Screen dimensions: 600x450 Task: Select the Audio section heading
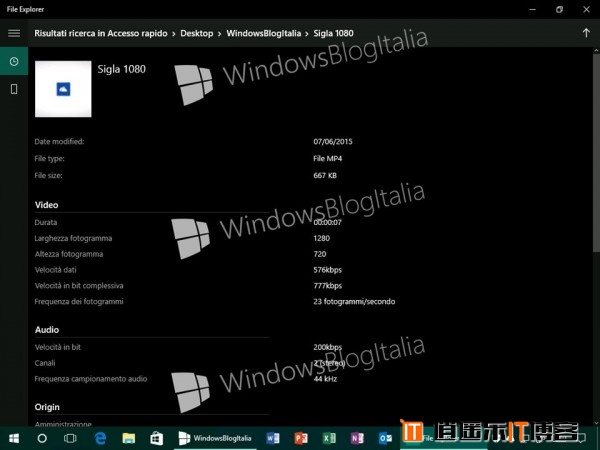tap(47, 329)
